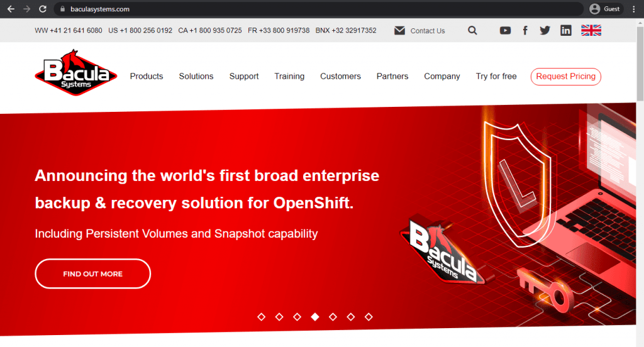The width and height of the screenshot is (644, 347).
Task: Open the Support menu
Action: point(244,77)
